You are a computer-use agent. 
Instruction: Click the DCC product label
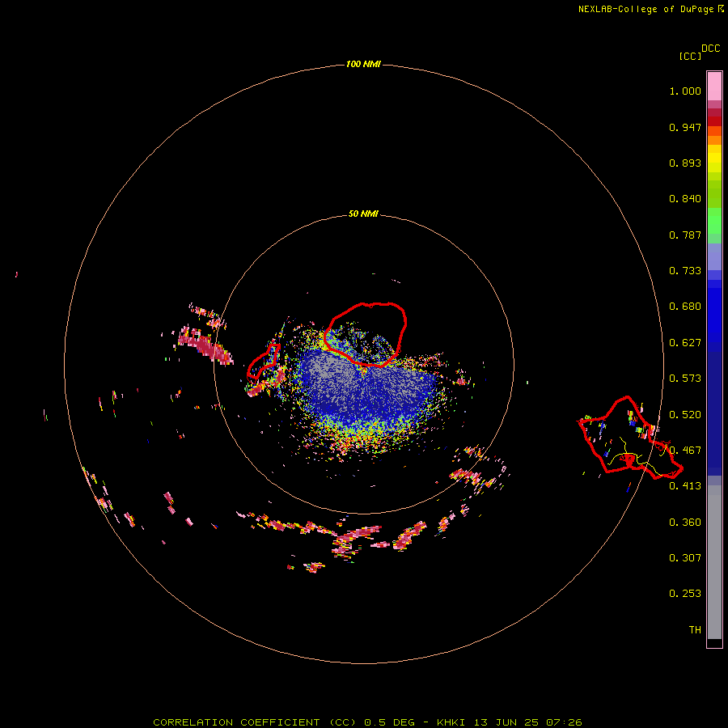tap(711, 49)
